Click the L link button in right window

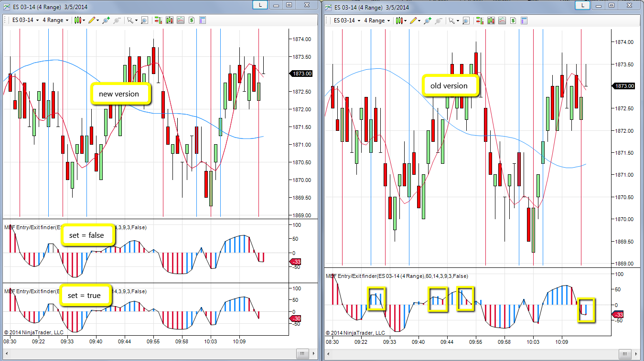coord(582,5)
